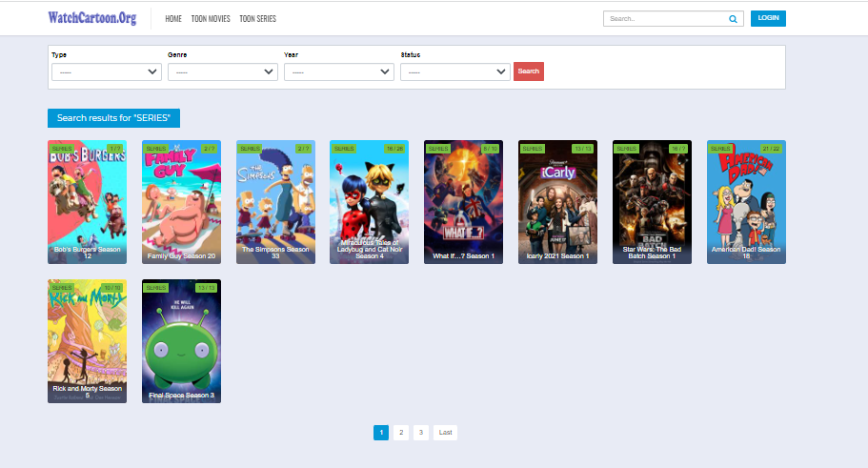Open iCarly 2021 Season 1 poster
The height and width of the screenshot is (468, 868).
point(557,202)
